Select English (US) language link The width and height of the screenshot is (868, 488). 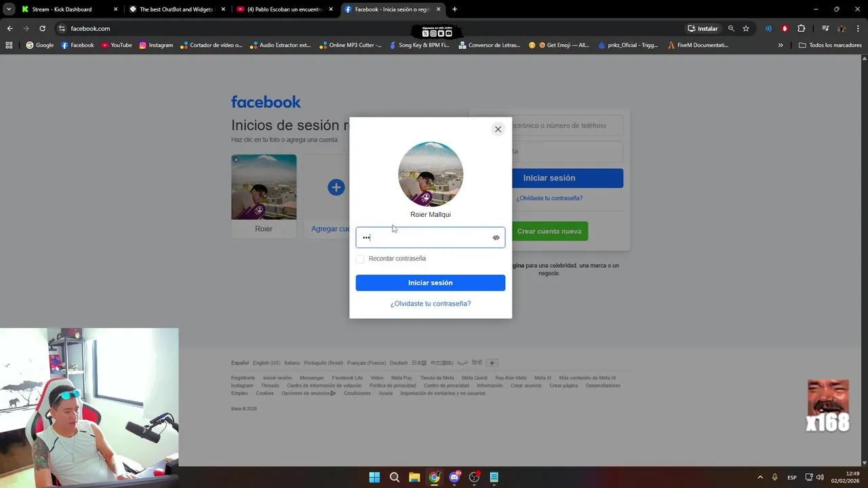[267, 363]
